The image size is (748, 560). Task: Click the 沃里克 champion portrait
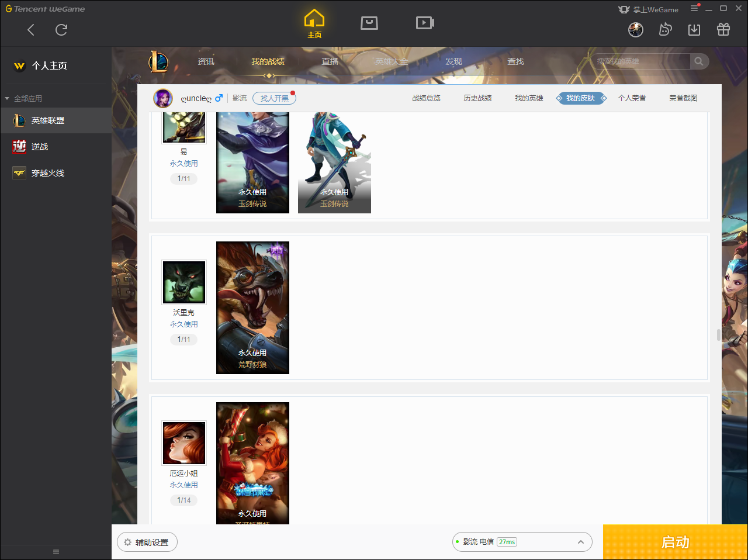(184, 282)
